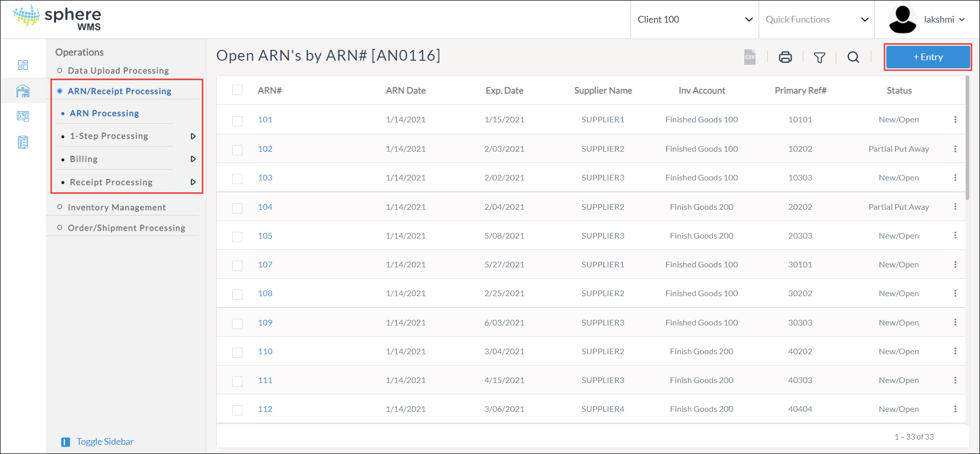Screen dimensions: 980x454
Task: Expand the 1-Step Processing arrow
Action: point(193,136)
